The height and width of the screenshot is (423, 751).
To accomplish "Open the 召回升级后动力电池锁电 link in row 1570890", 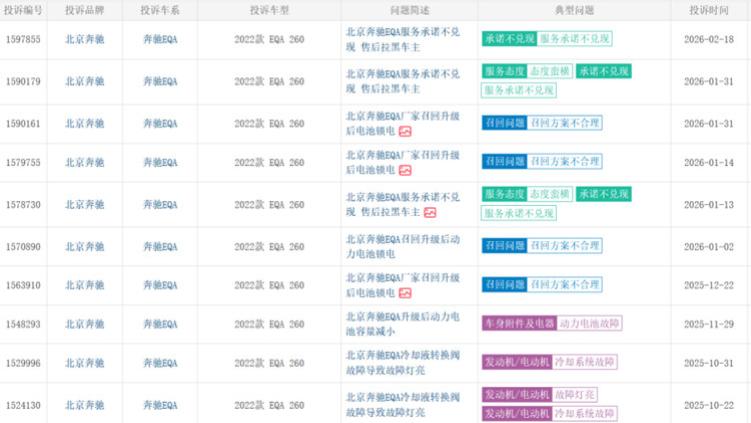I will 403,247.
